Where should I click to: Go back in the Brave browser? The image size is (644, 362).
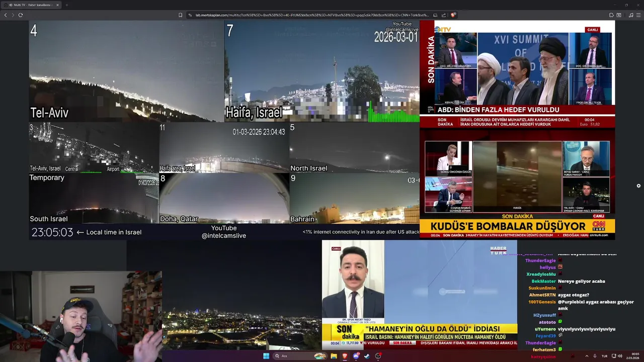pos(6,15)
